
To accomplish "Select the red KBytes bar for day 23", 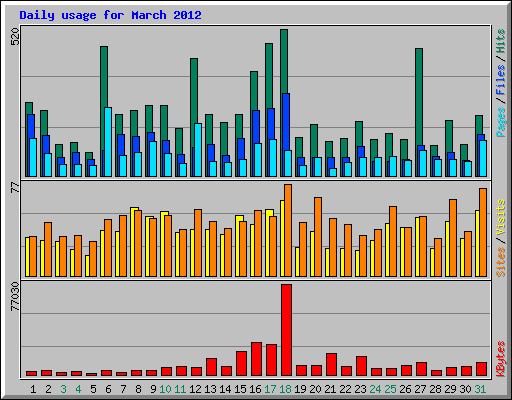I will [361, 366].
